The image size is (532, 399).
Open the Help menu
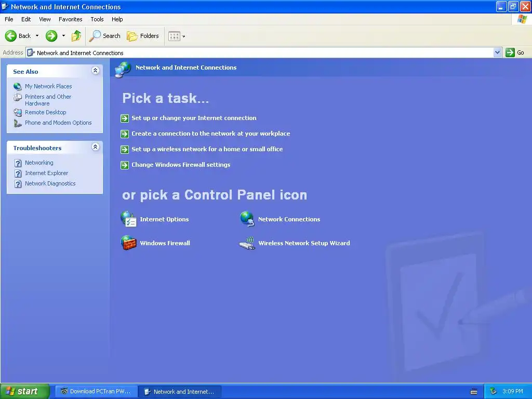117,19
